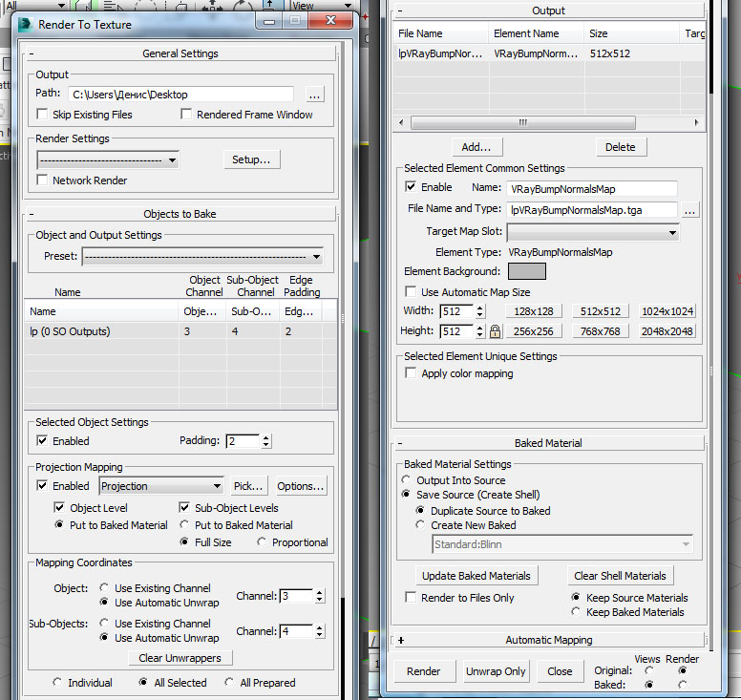Select Keep Baked Materials radio
Screen dimensions: 741x700
[x=576, y=611]
